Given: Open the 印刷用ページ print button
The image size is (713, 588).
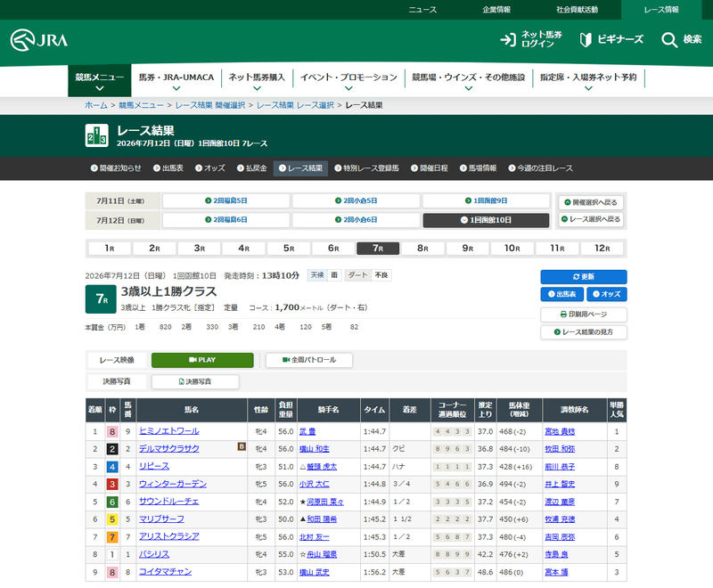Looking at the screenshot, I should click(584, 314).
